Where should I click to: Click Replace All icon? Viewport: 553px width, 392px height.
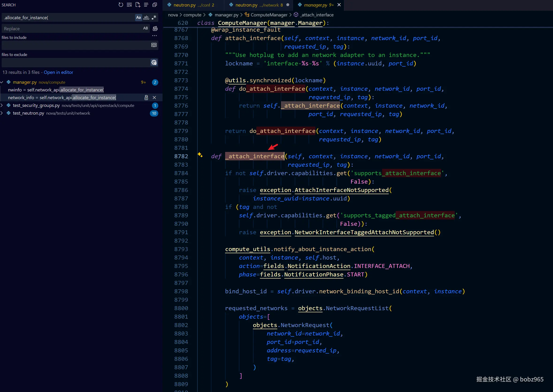coord(155,28)
